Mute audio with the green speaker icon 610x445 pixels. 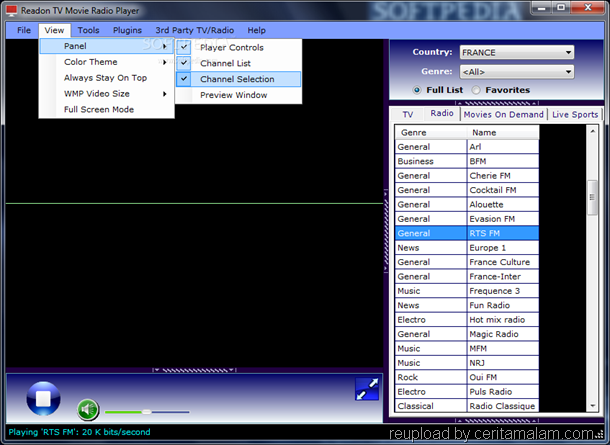pyautogui.click(x=88, y=410)
